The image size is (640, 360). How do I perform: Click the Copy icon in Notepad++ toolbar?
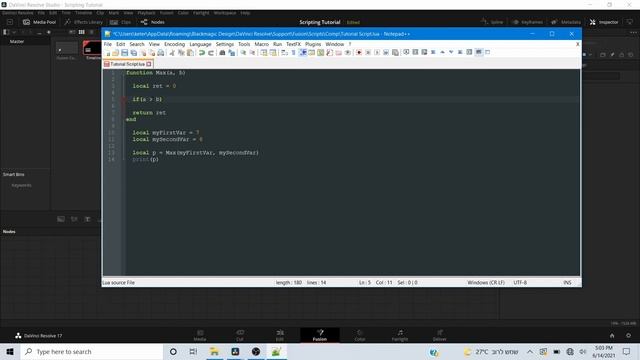pos(181,53)
